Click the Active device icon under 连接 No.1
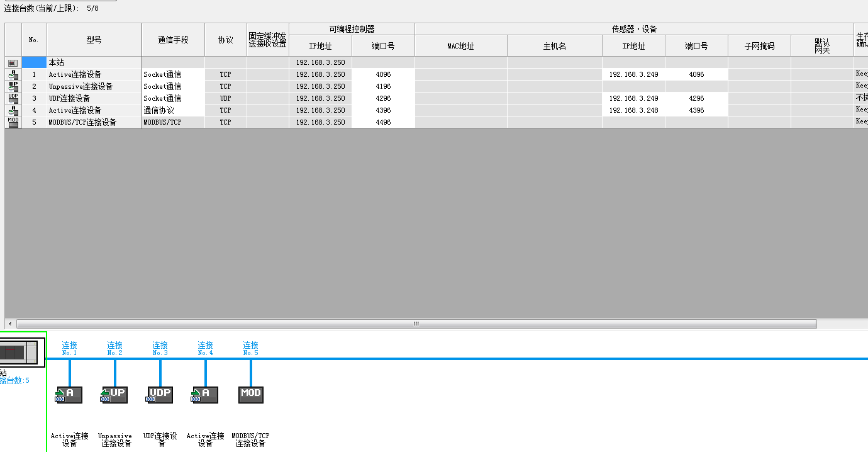This screenshot has width=868, height=452. coord(69,395)
